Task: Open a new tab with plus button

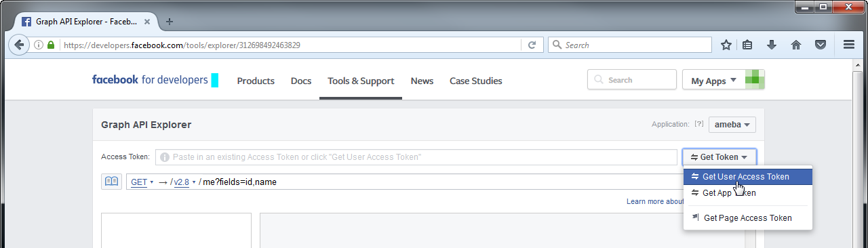Action: [x=170, y=21]
